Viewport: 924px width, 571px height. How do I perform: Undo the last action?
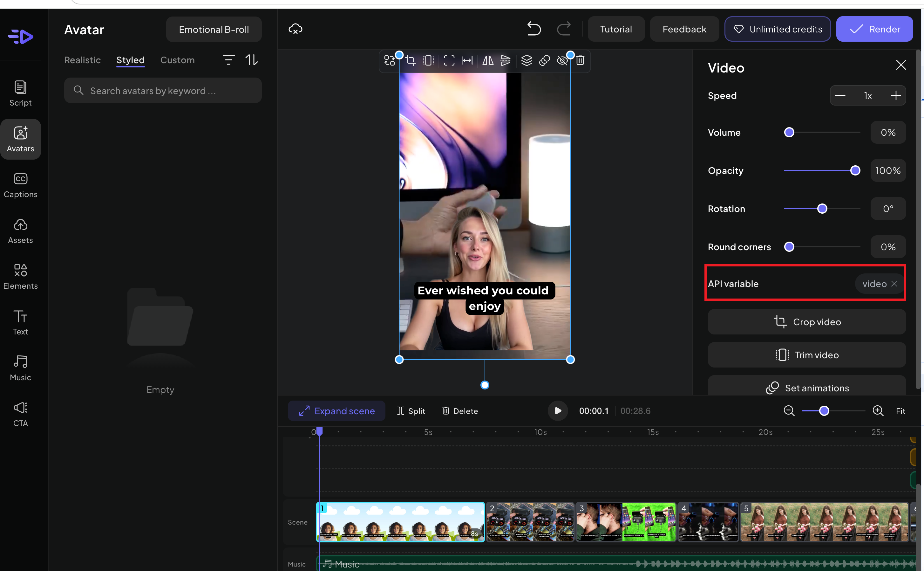tap(534, 28)
